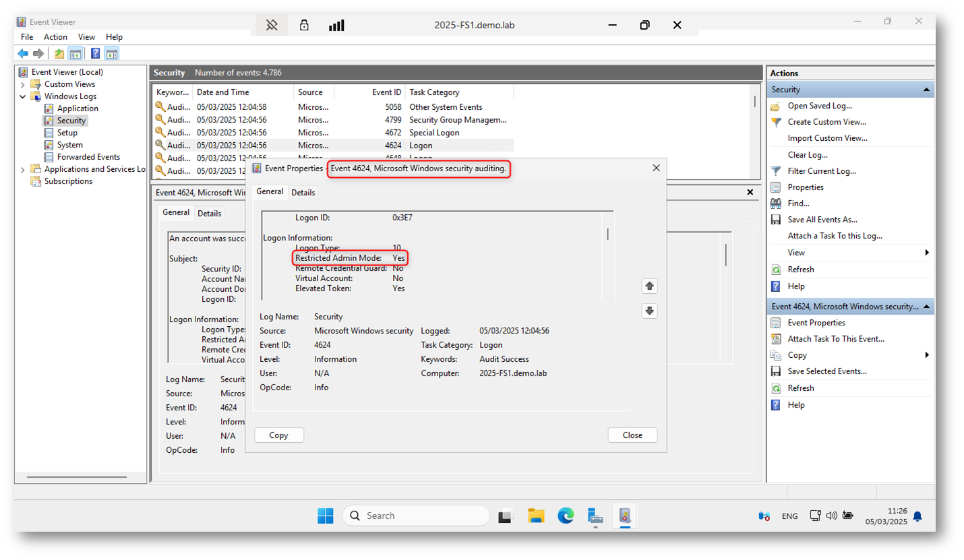Screen dimensions: 964x560
Task: Collapse the Windows Logs tree node
Action: point(22,96)
